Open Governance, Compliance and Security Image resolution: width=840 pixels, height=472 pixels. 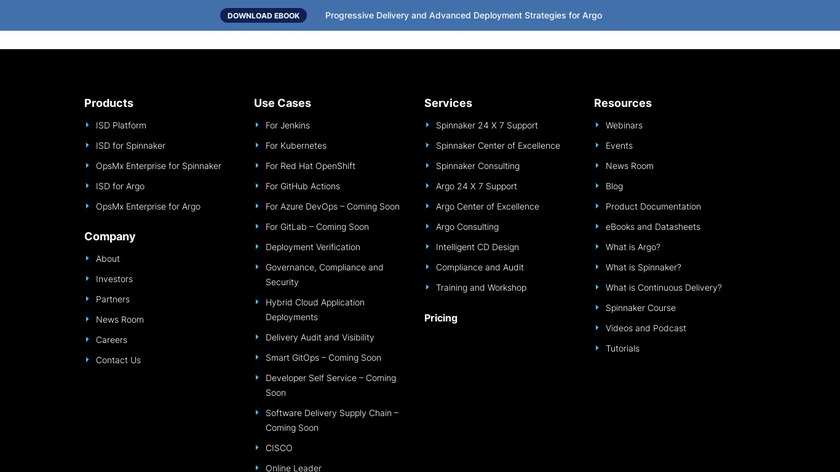click(324, 275)
